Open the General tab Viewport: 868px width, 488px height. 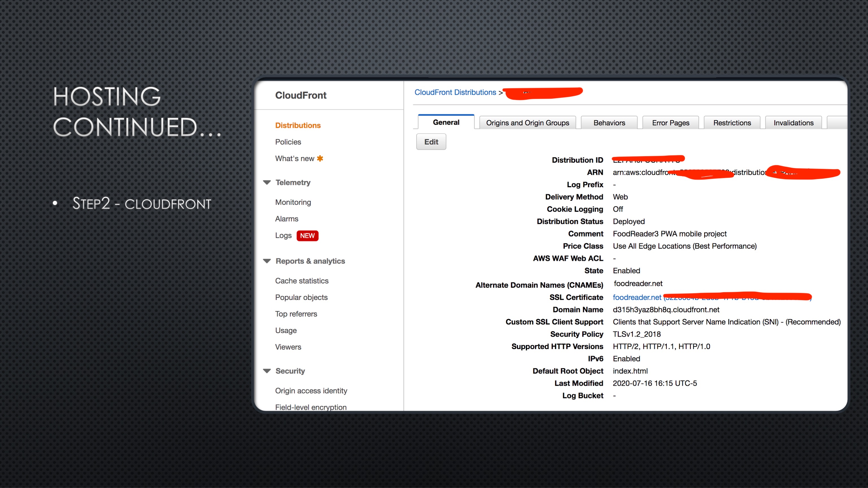pos(446,122)
